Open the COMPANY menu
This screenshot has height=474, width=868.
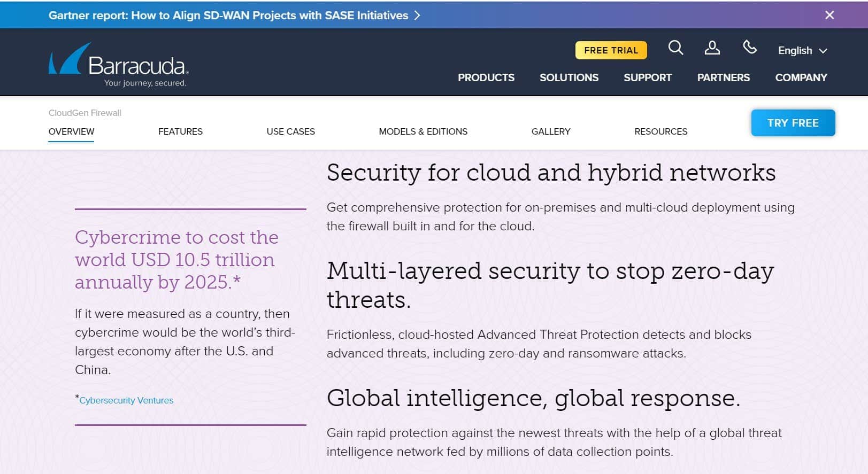pos(801,77)
